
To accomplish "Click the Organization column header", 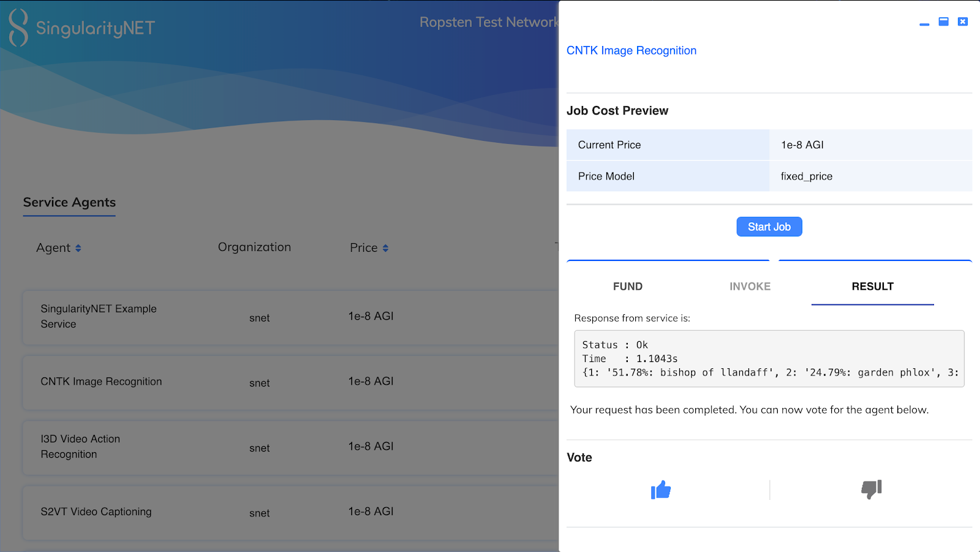I will click(x=254, y=247).
